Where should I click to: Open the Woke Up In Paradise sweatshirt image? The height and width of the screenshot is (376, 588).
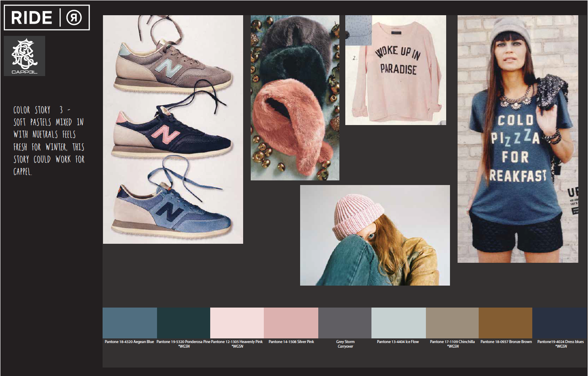point(396,70)
